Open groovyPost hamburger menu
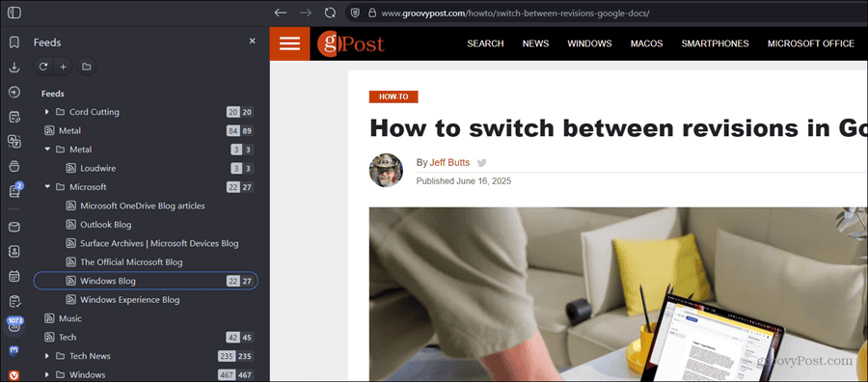 click(289, 43)
